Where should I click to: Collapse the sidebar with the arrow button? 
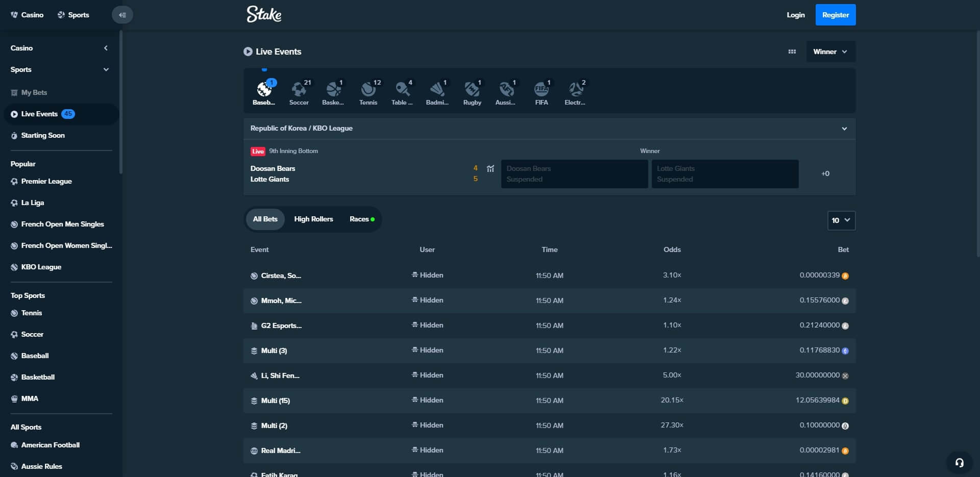(x=122, y=15)
